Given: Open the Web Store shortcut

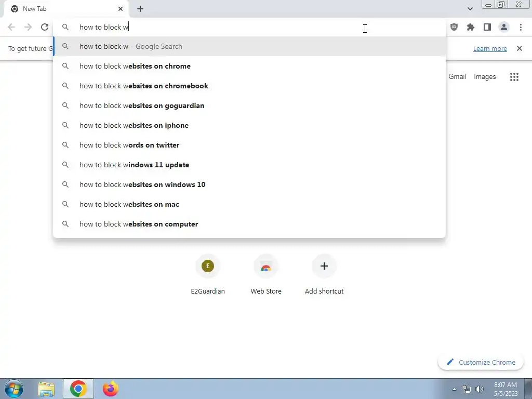Looking at the screenshot, I should [x=266, y=275].
